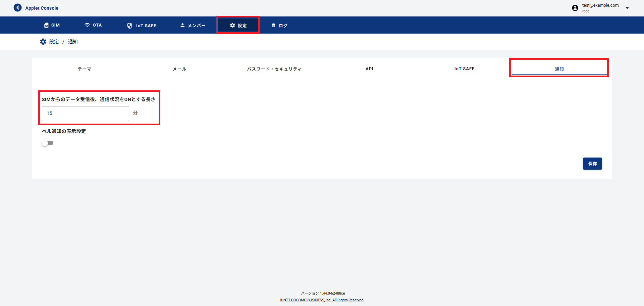Open the パスワード・セキュリティ tab

pos(274,69)
